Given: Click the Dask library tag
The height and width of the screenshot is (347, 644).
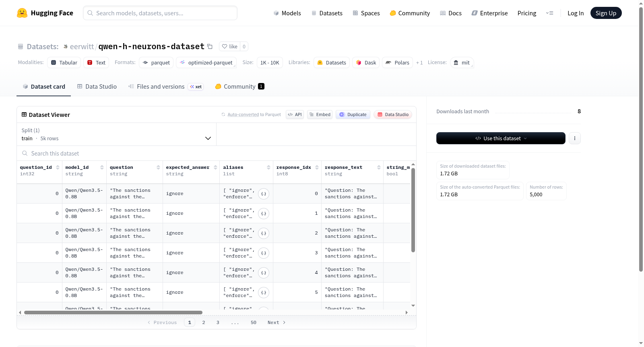Looking at the screenshot, I should tap(366, 62).
